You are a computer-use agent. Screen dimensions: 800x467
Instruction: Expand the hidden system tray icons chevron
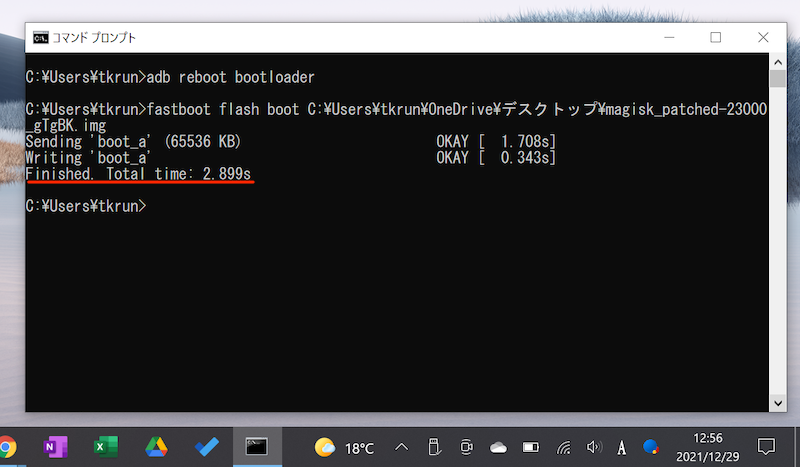(x=402, y=446)
